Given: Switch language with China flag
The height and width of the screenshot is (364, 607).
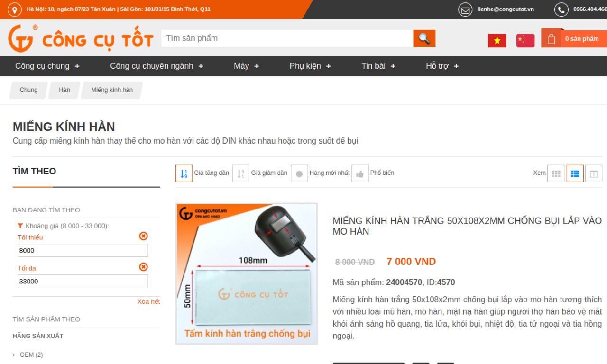Looking at the screenshot, I should tap(525, 41).
